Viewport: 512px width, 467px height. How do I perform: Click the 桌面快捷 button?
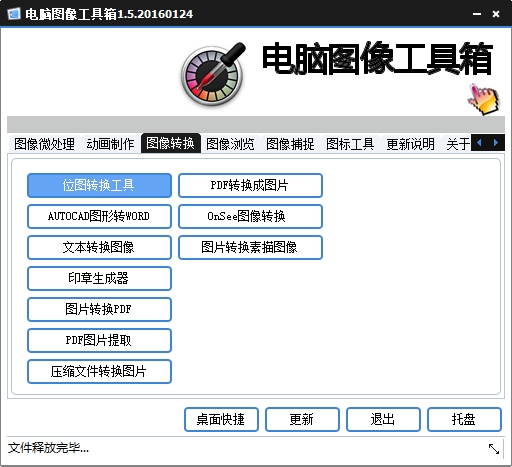click(x=221, y=419)
